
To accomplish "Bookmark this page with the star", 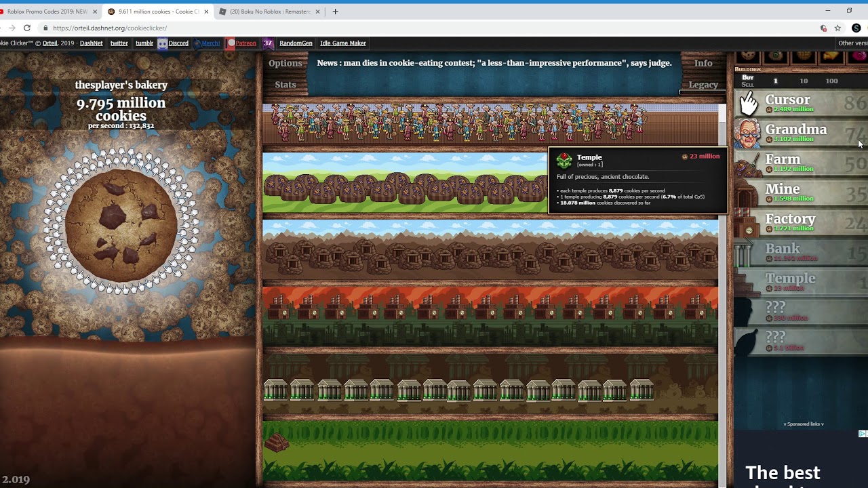I will (x=837, y=28).
